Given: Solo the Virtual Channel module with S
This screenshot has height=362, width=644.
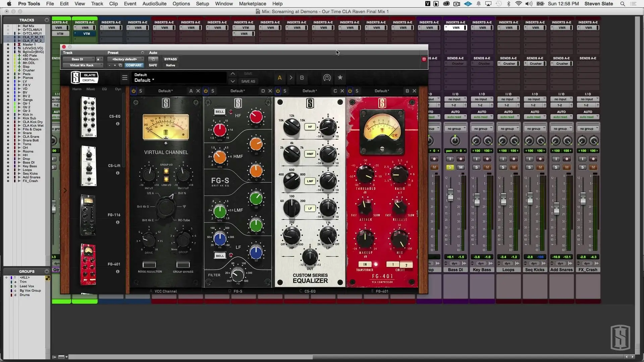Looking at the screenshot, I should 141,91.
